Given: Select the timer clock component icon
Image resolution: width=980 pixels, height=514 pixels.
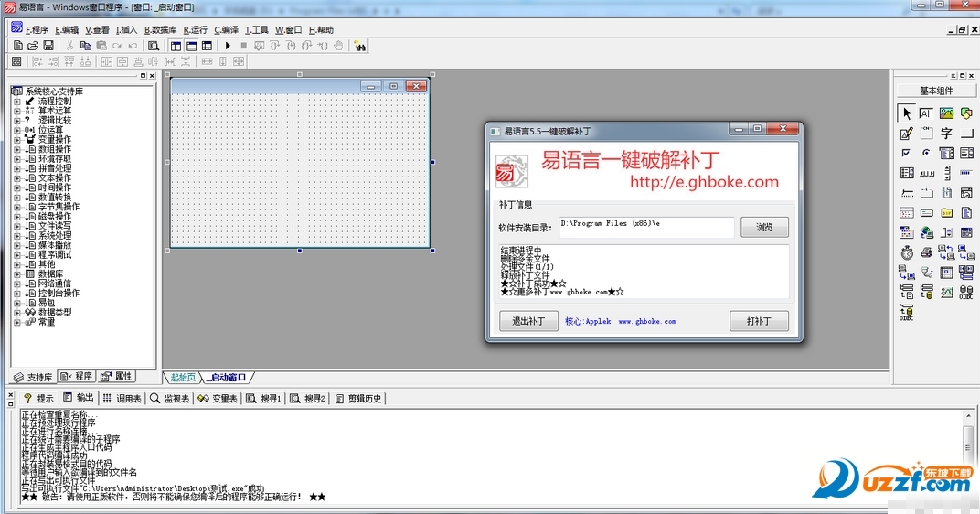Looking at the screenshot, I should click(906, 252).
